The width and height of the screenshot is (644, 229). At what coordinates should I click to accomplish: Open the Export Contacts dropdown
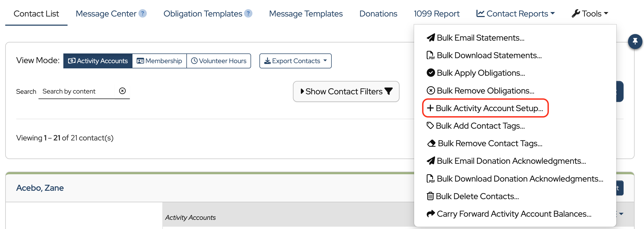click(295, 61)
